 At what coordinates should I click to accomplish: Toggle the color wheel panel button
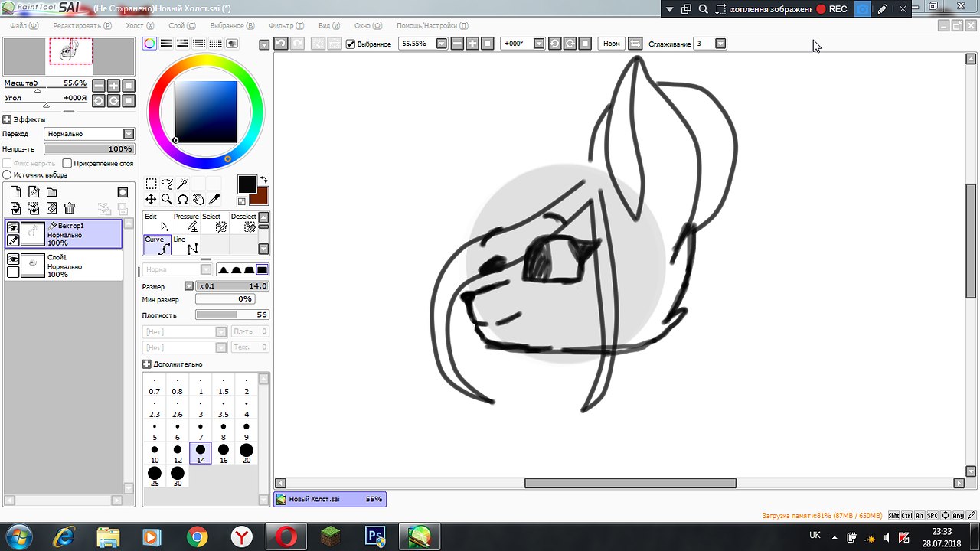pos(150,44)
